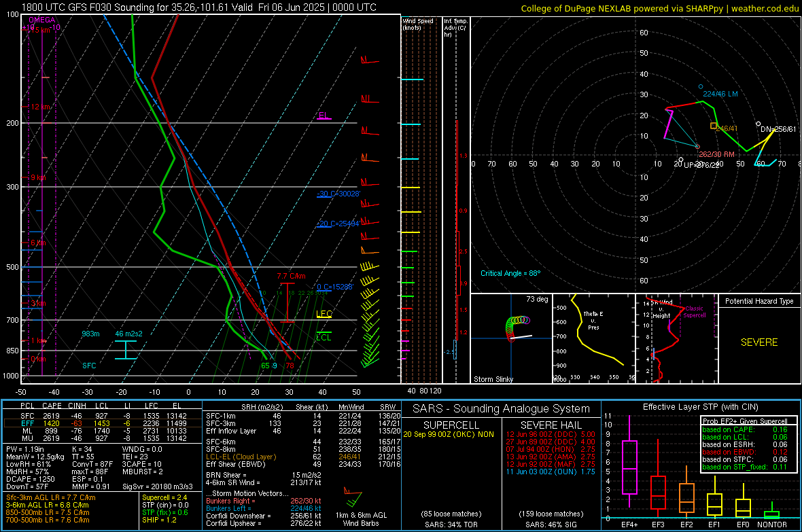This screenshot has height=532, width=802.
Task: Select the ML parcel row
Action: pyautogui.click(x=103, y=431)
